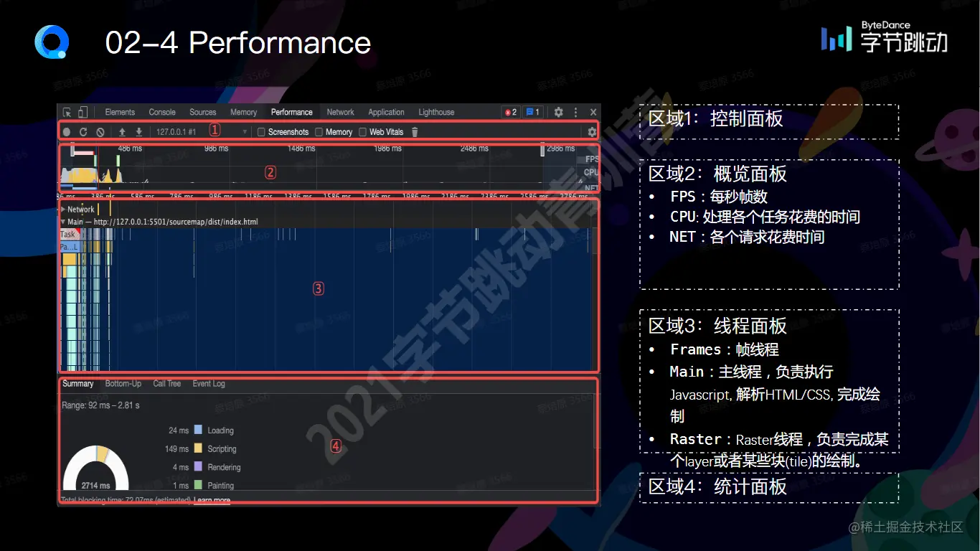
Task: Follow the Learn more link
Action: [x=212, y=500]
